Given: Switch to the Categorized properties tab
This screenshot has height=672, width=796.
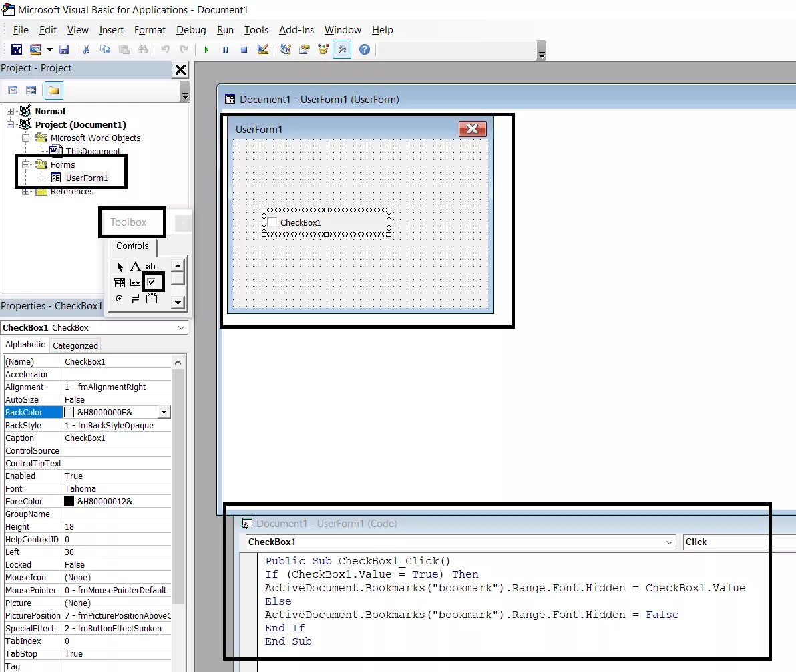Looking at the screenshot, I should (x=75, y=345).
